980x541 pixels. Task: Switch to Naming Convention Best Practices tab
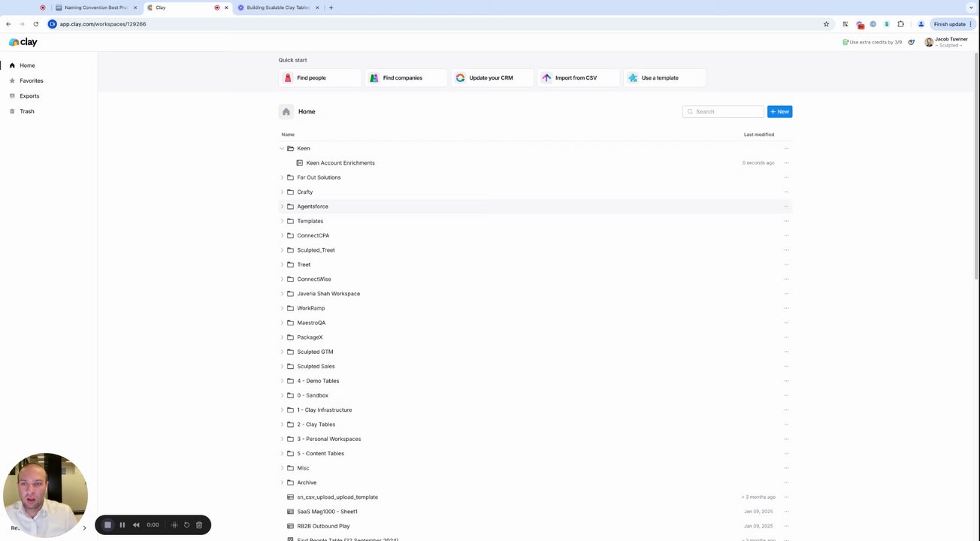[x=95, y=8]
